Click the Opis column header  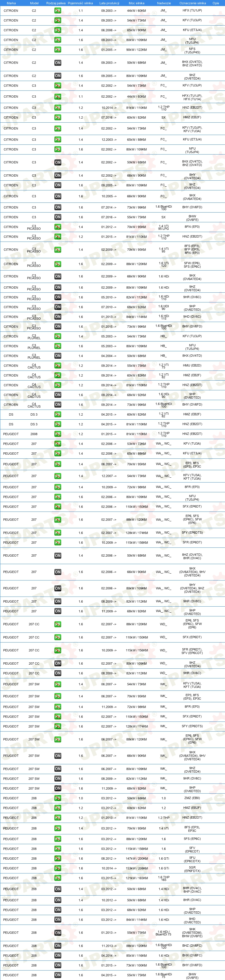[216, 3]
